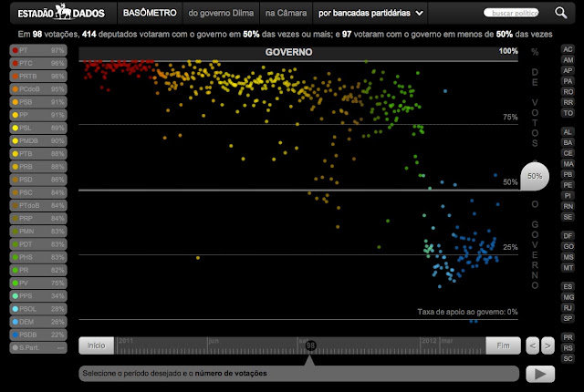Viewport: 584px width, 392px height.
Task: Toggle the PMDB party filter
Action: click(38, 140)
